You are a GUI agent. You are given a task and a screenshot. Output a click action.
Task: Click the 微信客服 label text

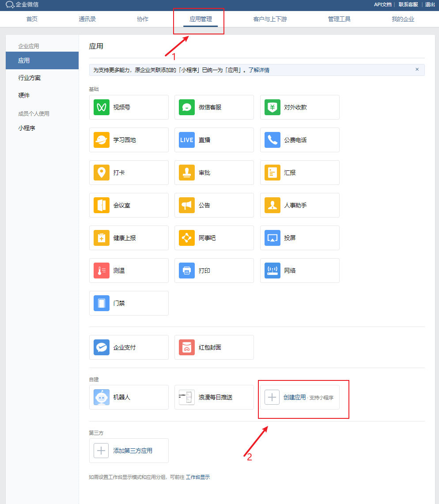[x=210, y=107]
